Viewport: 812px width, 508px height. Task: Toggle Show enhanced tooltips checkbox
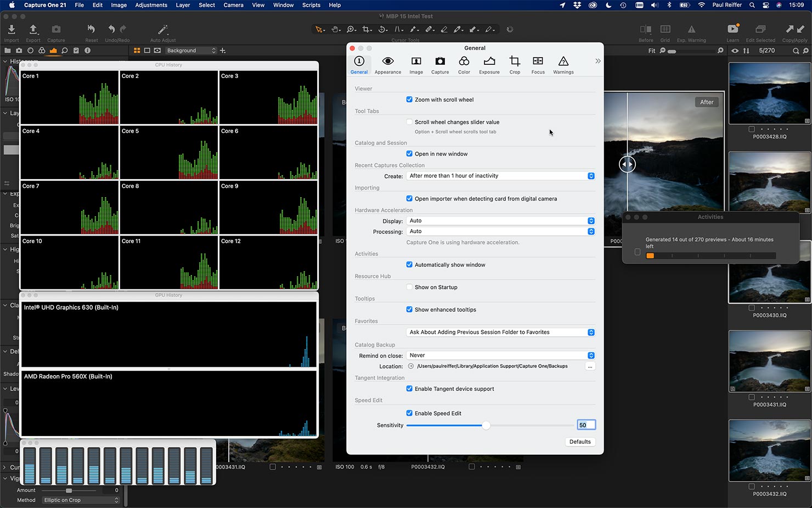(409, 310)
